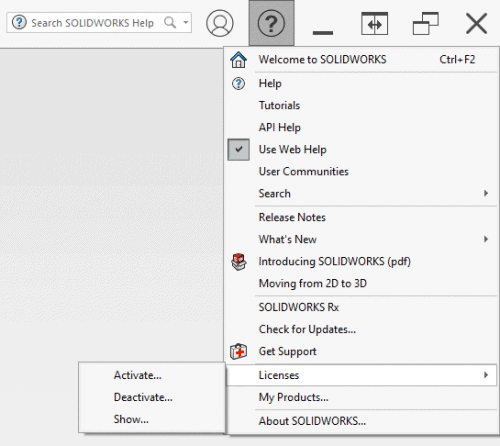Open the Help question mark menu button

point(271,23)
